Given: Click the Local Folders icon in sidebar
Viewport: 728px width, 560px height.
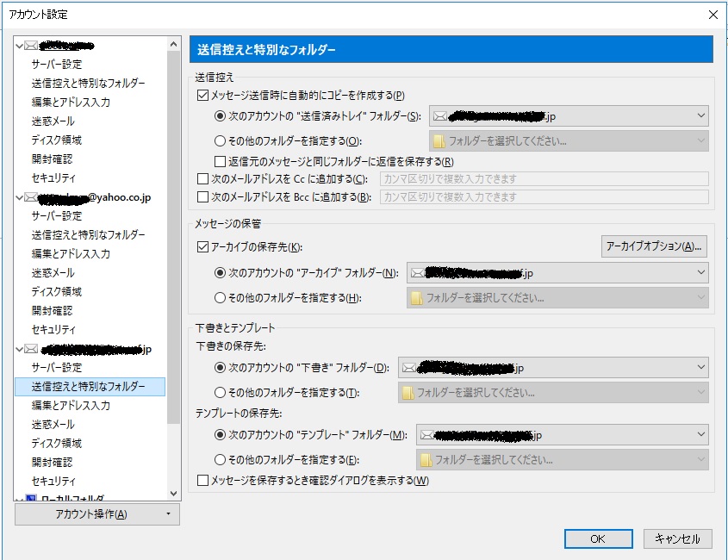Looking at the screenshot, I should (31, 500).
